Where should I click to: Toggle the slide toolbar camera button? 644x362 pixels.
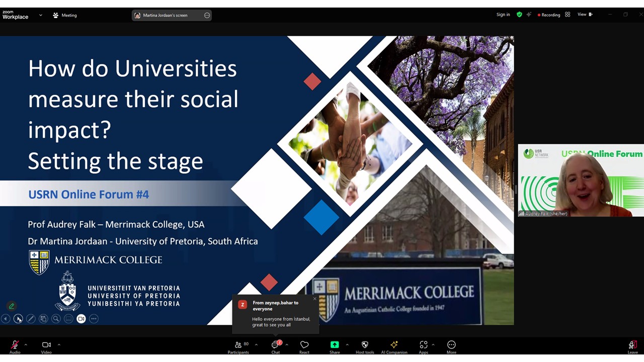[x=81, y=319]
